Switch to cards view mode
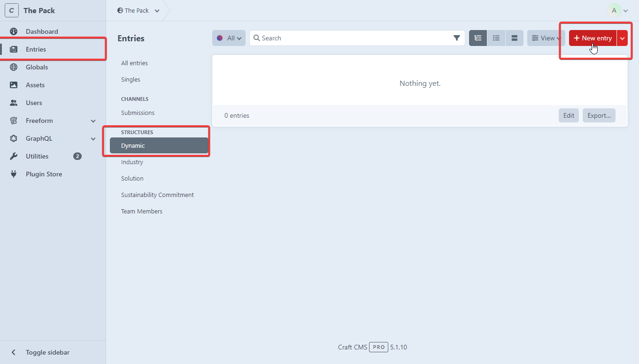The width and height of the screenshot is (639, 364). coord(514,38)
